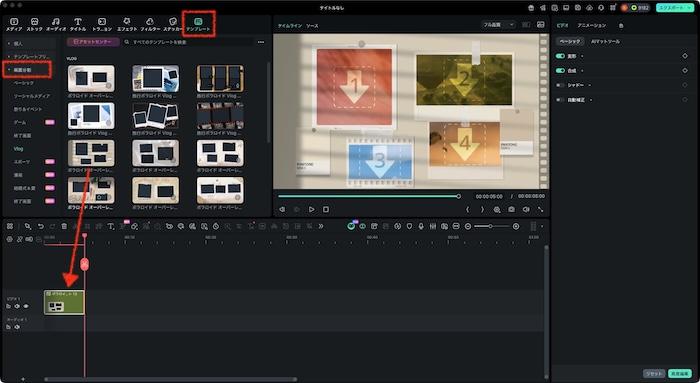The image size is (700, 383).
Task: Toggle the 変形 (Transform) switch
Action: pos(560,56)
